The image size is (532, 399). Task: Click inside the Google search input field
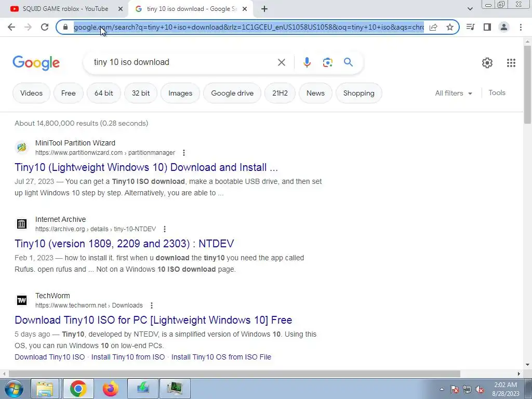point(183,62)
